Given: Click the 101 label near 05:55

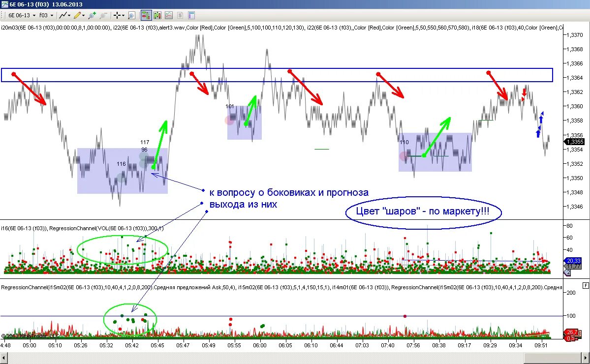Looking at the screenshot, I should pyautogui.click(x=230, y=106).
